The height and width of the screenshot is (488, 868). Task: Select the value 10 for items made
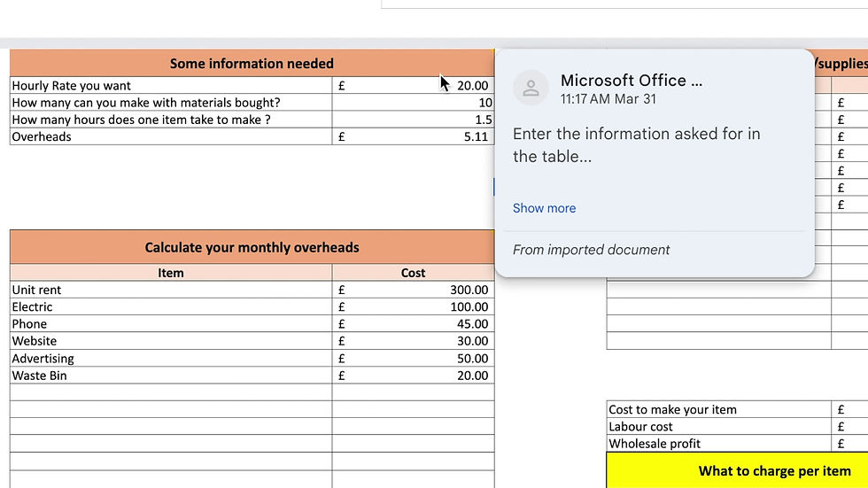click(413, 103)
